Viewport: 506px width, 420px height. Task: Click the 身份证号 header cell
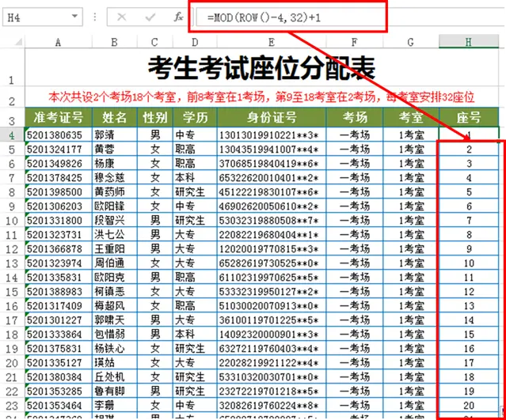[x=272, y=117]
